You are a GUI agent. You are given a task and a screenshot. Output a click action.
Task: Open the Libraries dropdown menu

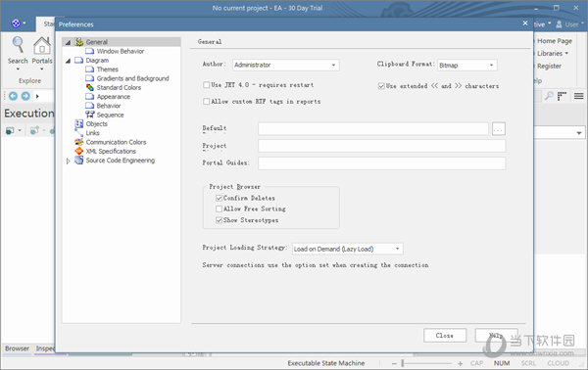pos(552,54)
